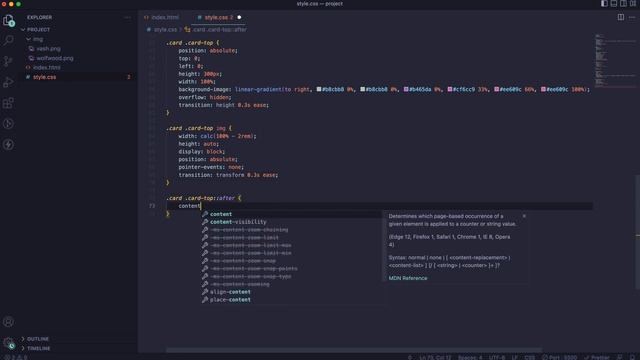Expand the OUTLINE section
This screenshot has width=640, height=360.
coord(38,339)
